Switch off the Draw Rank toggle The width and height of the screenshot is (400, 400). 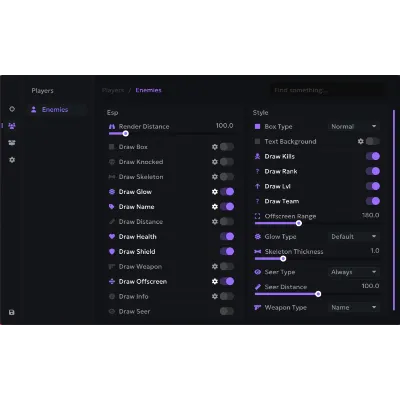pos(373,171)
